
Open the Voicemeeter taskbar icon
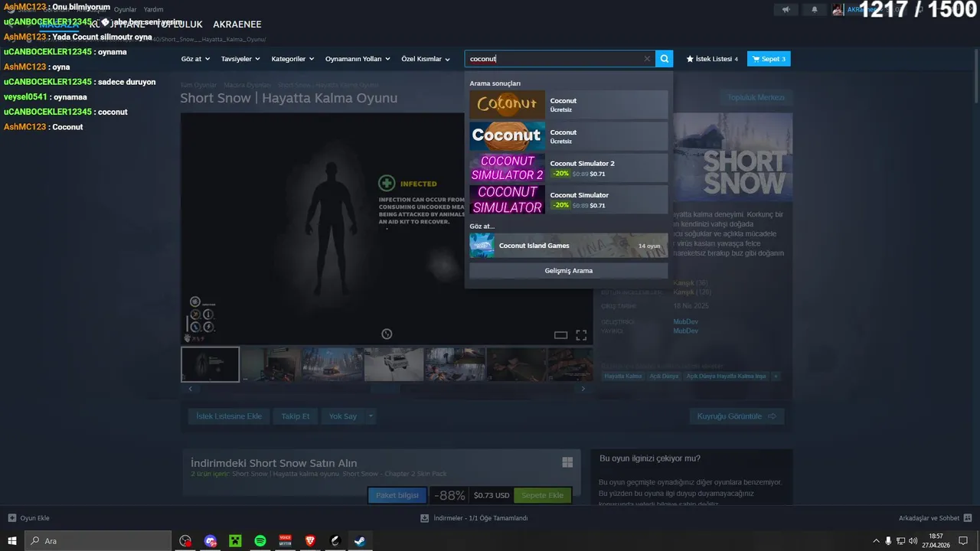[x=286, y=541]
